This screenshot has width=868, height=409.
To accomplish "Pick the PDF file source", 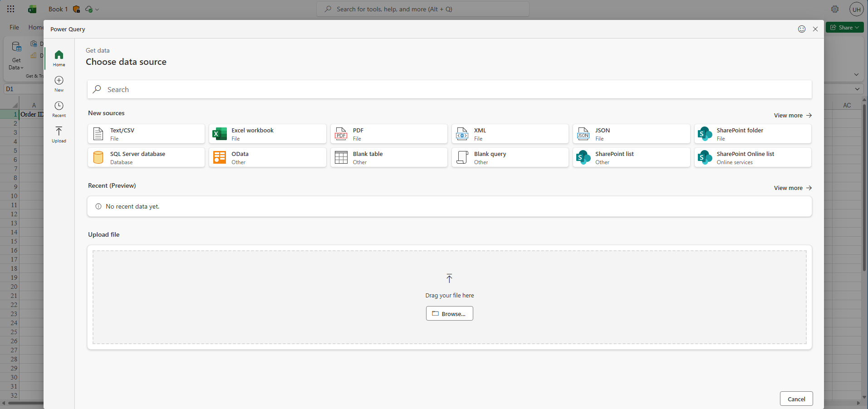I will [389, 134].
